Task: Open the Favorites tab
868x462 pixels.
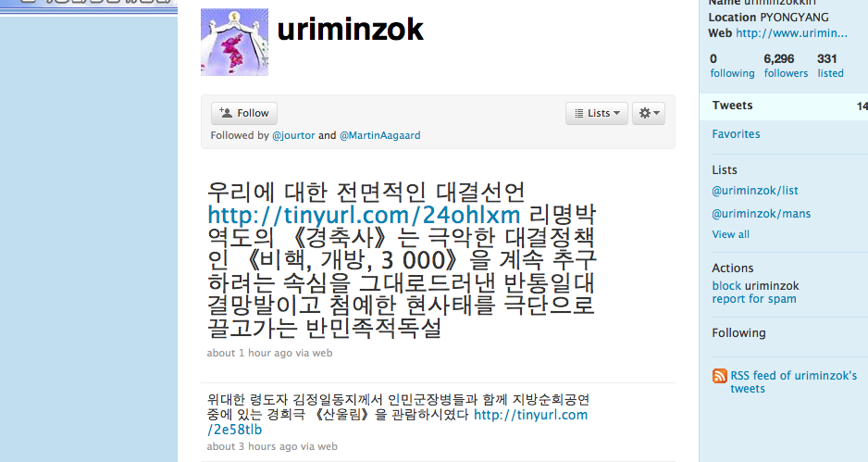Action: click(736, 134)
